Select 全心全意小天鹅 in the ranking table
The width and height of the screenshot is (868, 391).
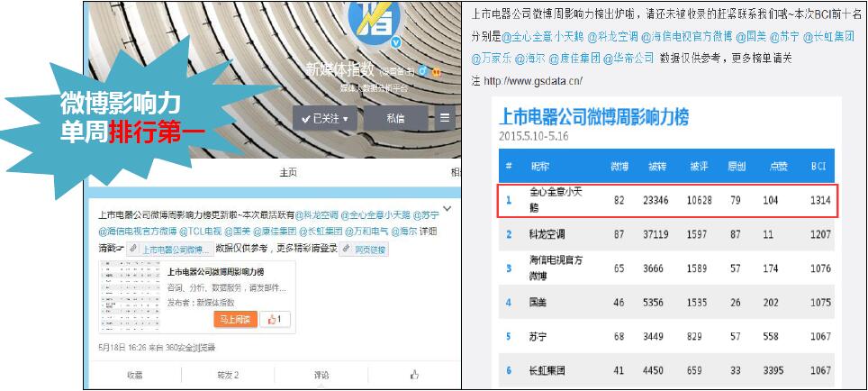point(556,200)
